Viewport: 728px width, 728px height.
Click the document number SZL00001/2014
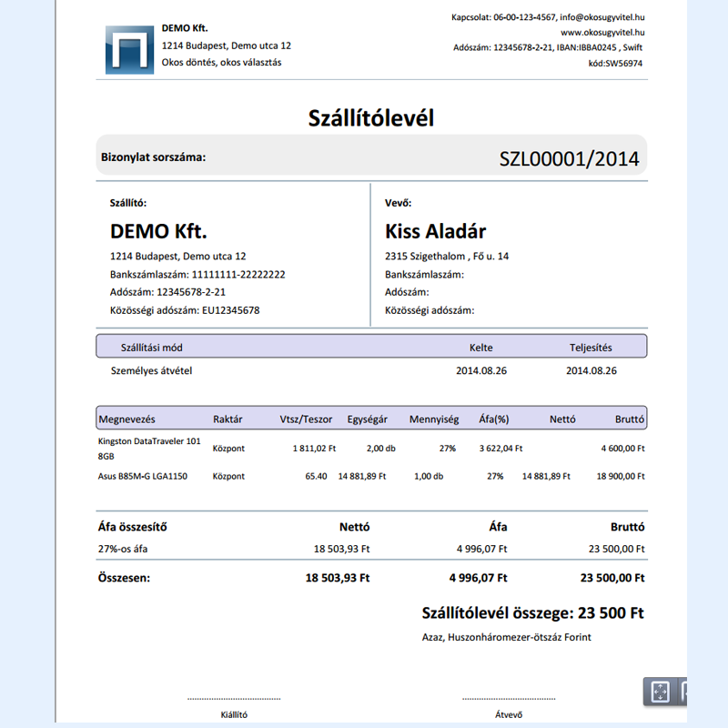point(569,158)
